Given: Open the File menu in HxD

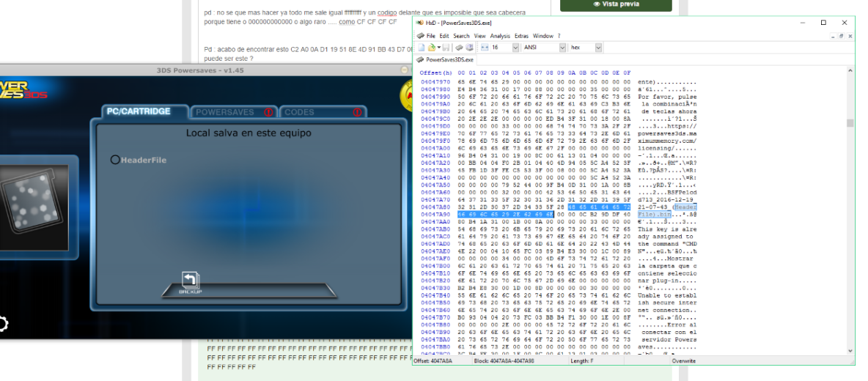Looking at the screenshot, I should click(x=430, y=36).
